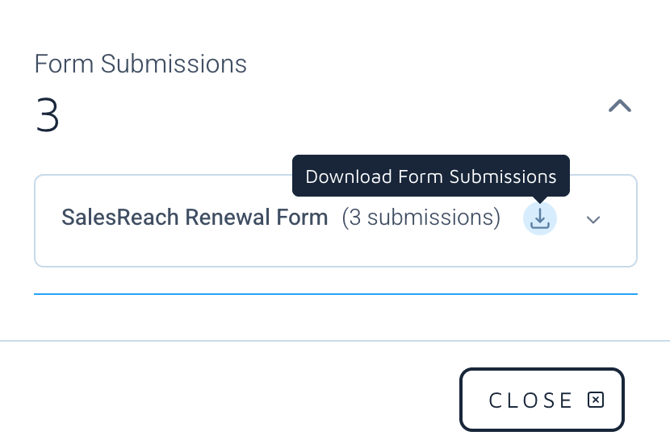This screenshot has height=448, width=670.
Task: Select the SalesReach Renewal Form title
Action: [x=195, y=217]
